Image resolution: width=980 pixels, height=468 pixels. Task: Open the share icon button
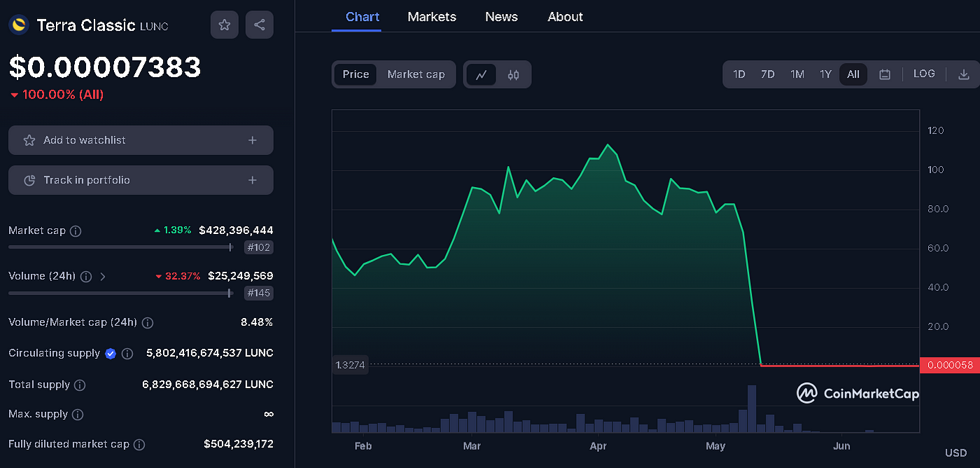(260, 25)
